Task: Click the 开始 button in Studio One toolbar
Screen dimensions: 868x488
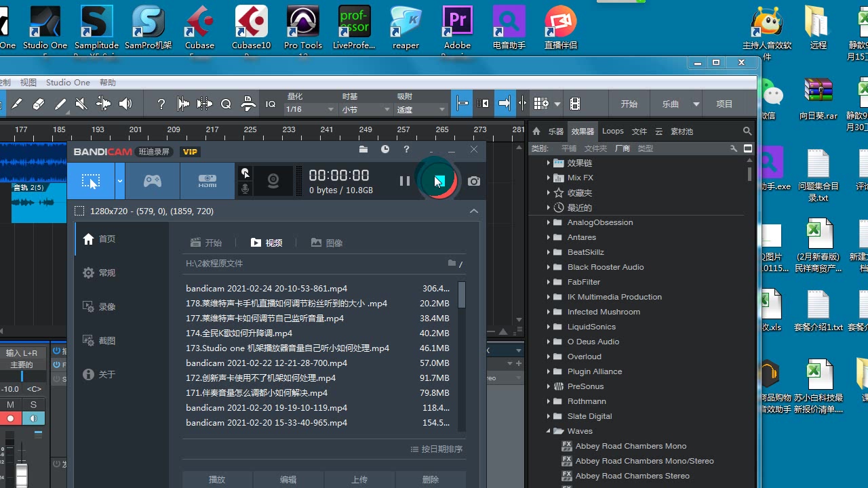Action: click(629, 104)
